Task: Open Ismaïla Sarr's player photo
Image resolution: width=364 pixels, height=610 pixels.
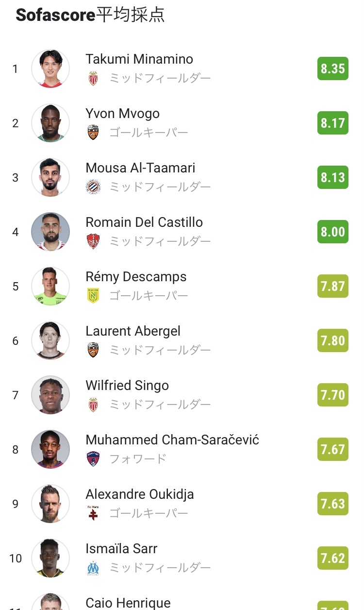Action: 50,558
